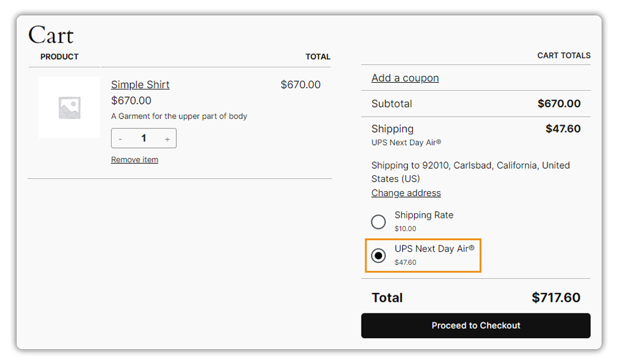Click the Cart page heading
This screenshot has height=364, width=617.
[x=51, y=35]
